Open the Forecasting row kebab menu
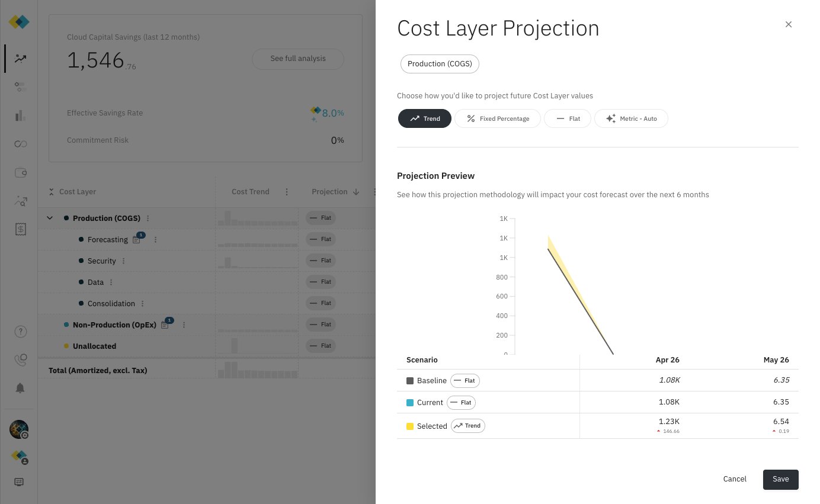 156,240
